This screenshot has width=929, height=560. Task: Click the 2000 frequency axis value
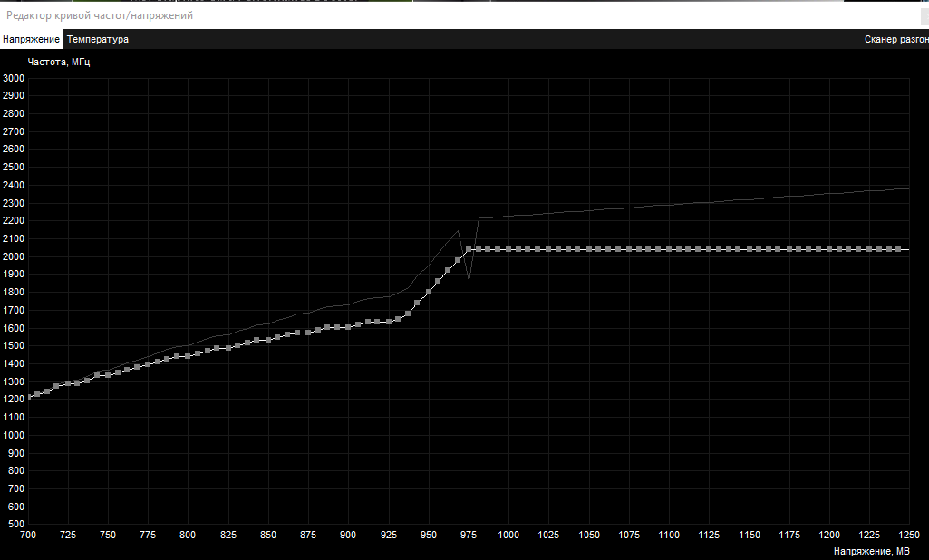pos(14,256)
